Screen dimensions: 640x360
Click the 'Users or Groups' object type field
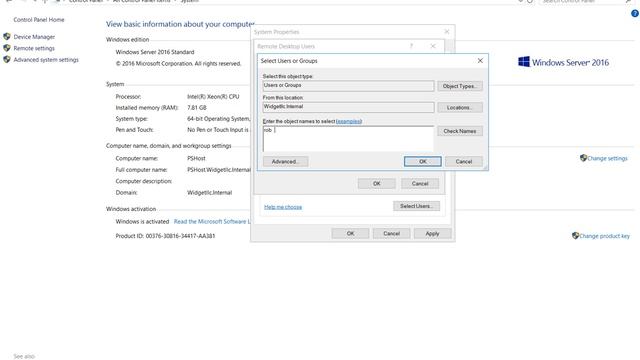(x=348, y=86)
